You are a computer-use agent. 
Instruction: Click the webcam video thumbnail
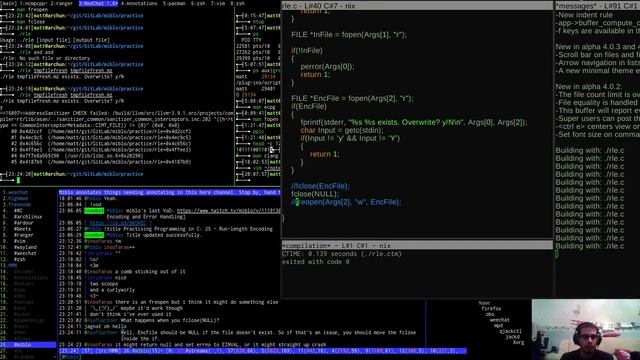point(586,329)
